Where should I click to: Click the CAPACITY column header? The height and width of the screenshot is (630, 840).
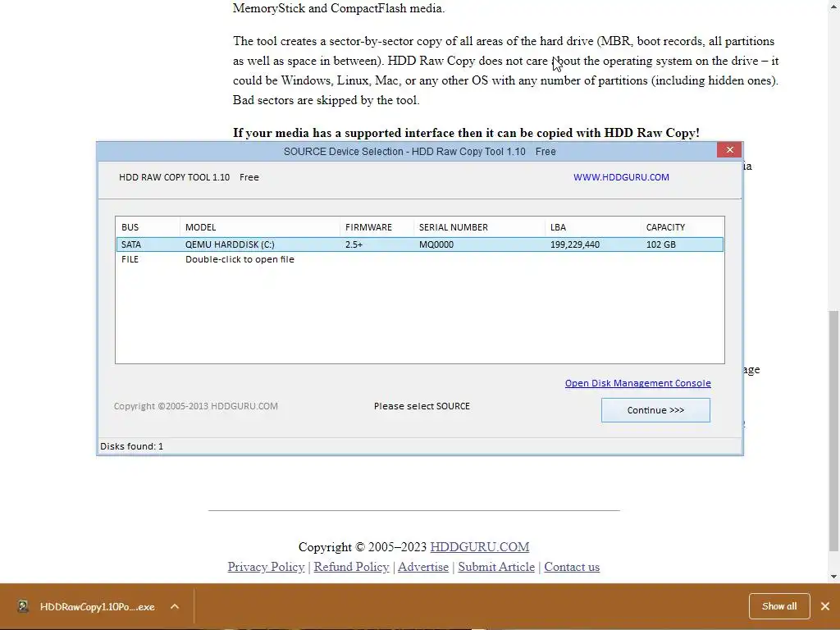tap(682, 227)
